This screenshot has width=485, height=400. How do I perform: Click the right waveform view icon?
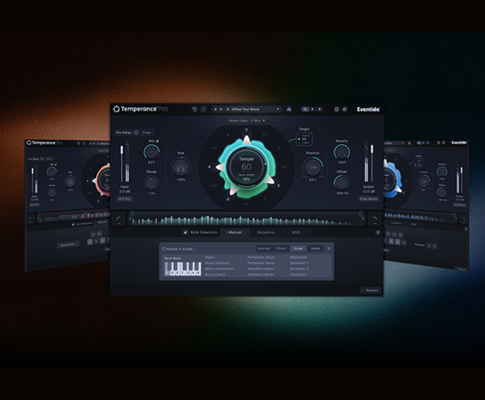pos(375,219)
